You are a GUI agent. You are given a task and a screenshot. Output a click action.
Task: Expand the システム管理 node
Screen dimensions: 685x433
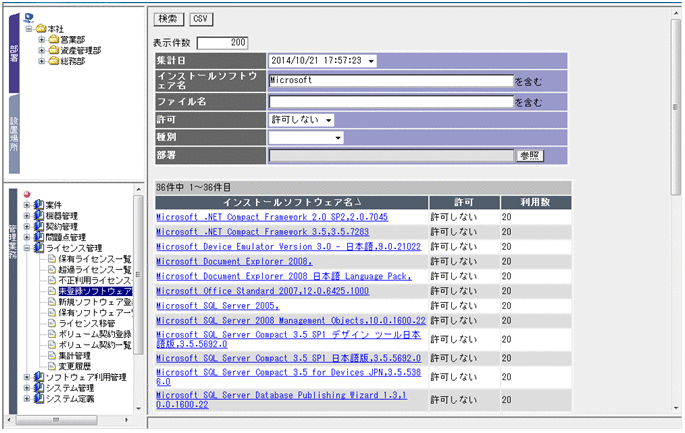pos(27,388)
